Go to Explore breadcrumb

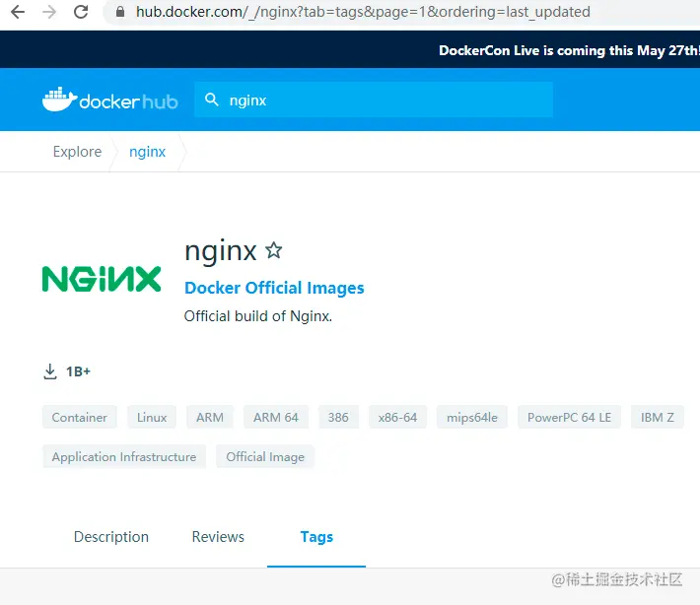click(77, 152)
